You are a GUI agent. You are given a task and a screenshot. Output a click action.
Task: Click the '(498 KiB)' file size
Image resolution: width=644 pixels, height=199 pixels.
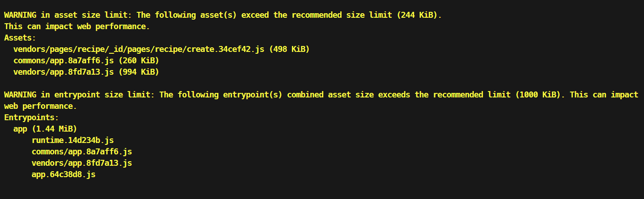coord(289,49)
